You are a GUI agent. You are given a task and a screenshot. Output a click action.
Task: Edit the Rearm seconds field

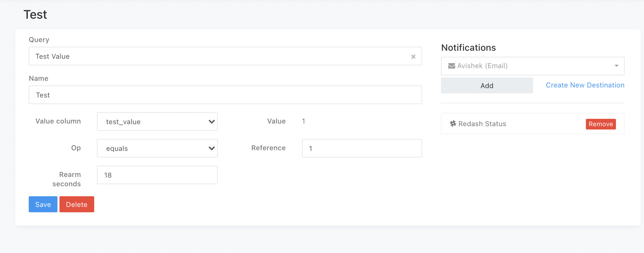157,175
